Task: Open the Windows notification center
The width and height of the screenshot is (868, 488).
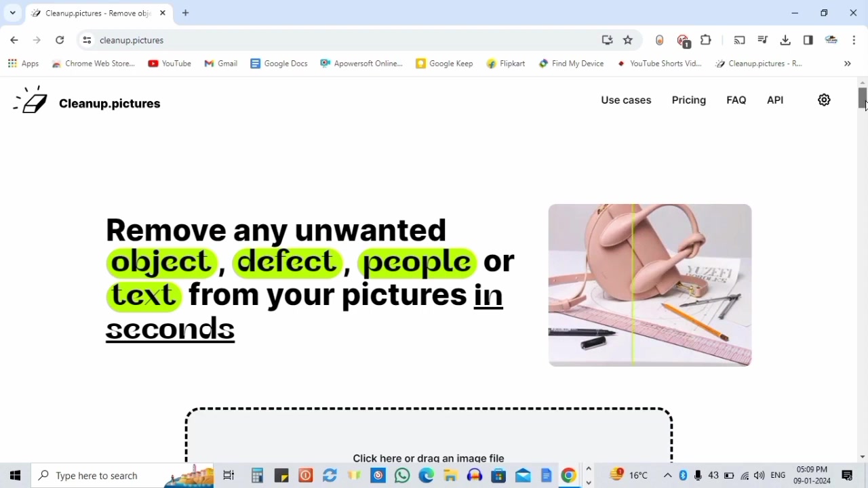Action: (847, 475)
